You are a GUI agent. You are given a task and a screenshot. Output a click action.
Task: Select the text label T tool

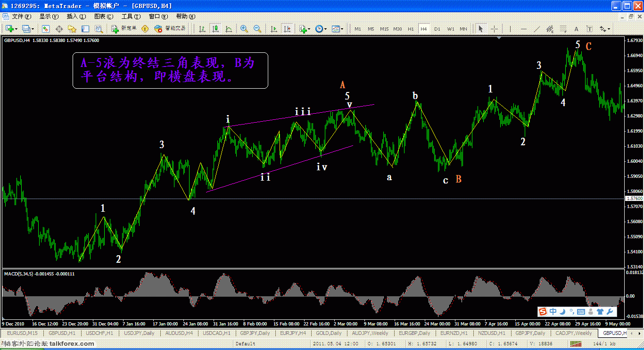[589, 29]
